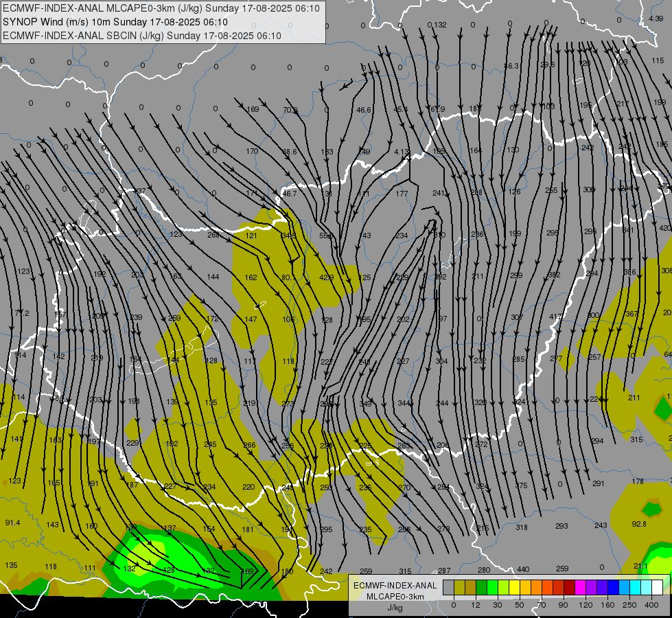Click the map value 178
The width and height of the screenshot is (672, 618).
point(638,481)
